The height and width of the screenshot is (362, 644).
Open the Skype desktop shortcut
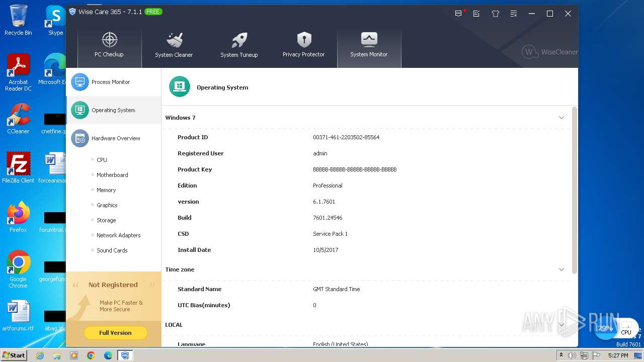55,20
